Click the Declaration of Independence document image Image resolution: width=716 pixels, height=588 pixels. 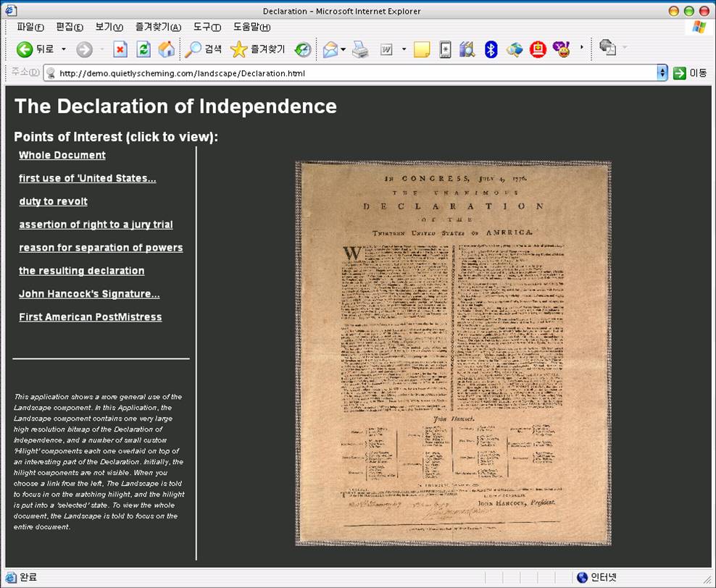(453, 353)
